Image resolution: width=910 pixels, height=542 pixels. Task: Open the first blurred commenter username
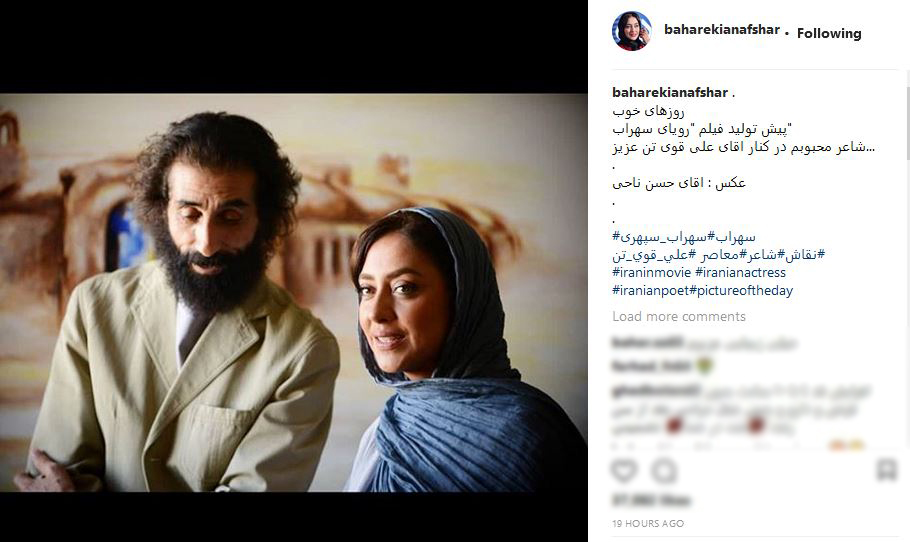pos(647,343)
